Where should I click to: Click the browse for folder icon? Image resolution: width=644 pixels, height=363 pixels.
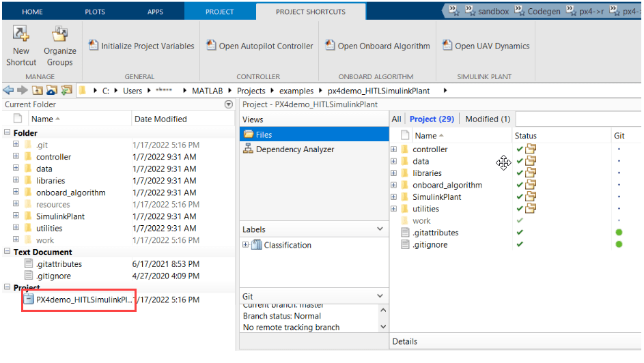tap(52, 90)
